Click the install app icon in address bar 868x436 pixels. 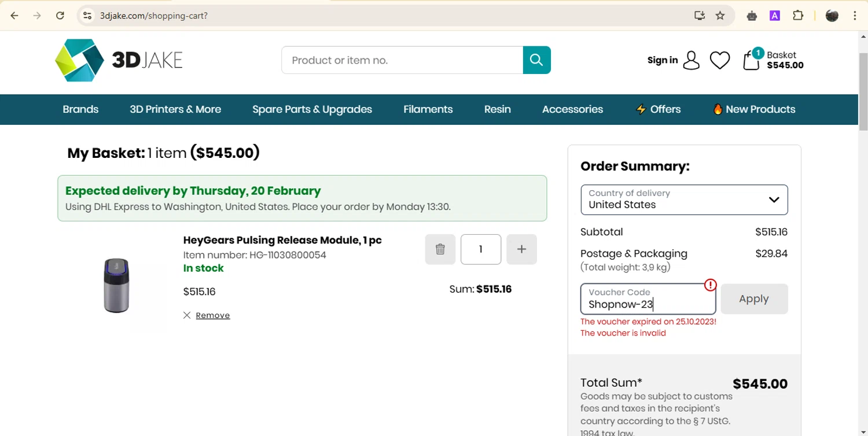(700, 16)
